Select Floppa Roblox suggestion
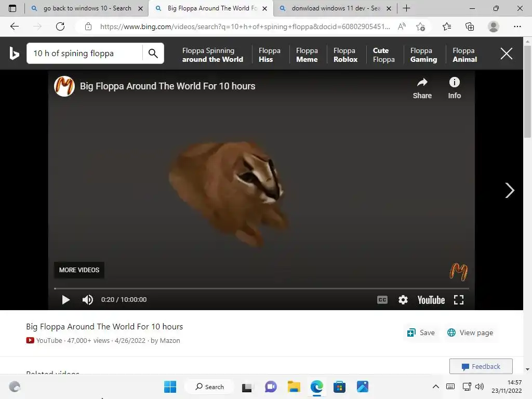The image size is (532, 399). pyautogui.click(x=345, y=55)
